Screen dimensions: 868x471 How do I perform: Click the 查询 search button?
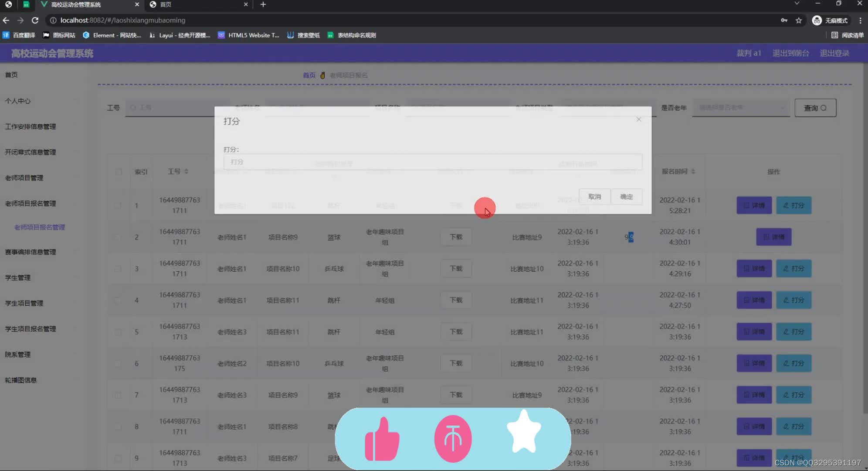click(x=815, y=108)
